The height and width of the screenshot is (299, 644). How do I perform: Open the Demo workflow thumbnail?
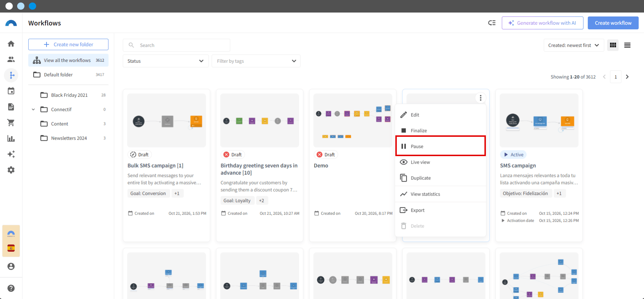(353, 120)
